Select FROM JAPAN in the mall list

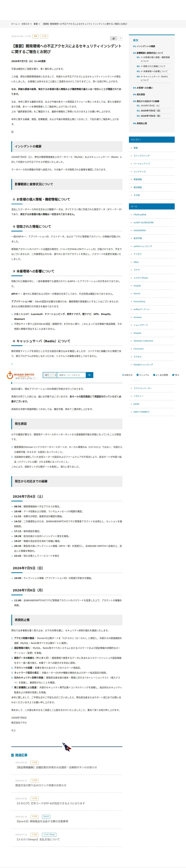[x=140, y=215]
